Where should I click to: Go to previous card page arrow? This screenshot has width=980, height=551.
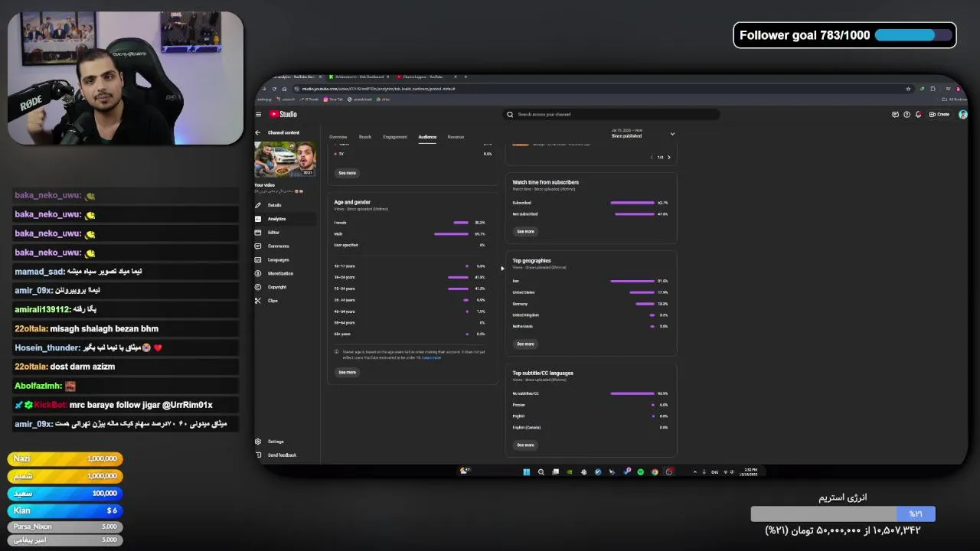point(652,158)
